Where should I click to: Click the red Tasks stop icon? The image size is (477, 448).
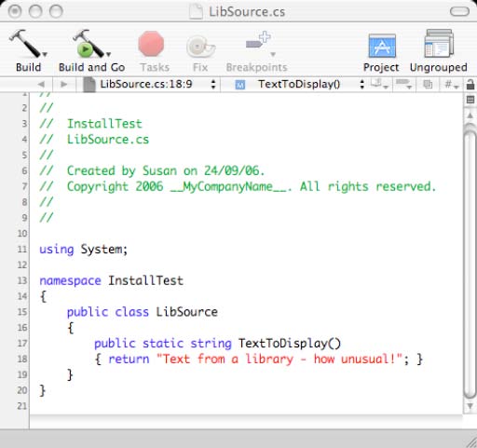coord(151,44)
